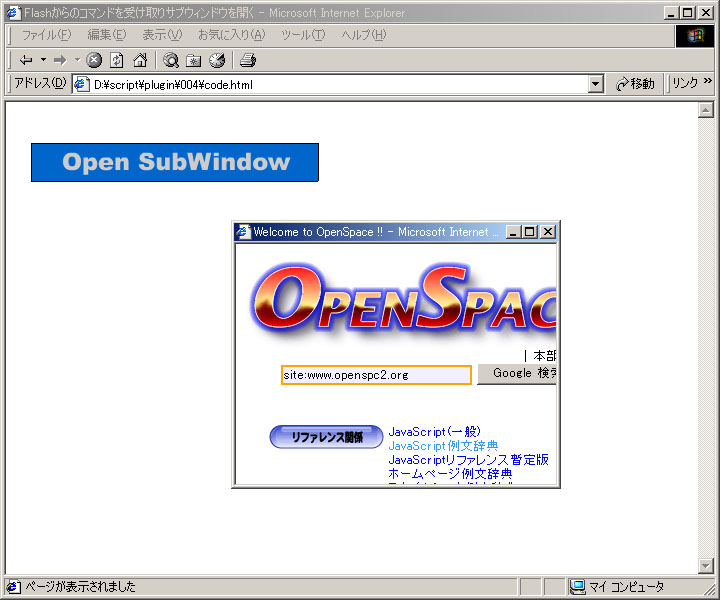Viewport: 720px width, 600px height.
Task: Expand the リンク links bar chevron
Action: tap(708, 81)
